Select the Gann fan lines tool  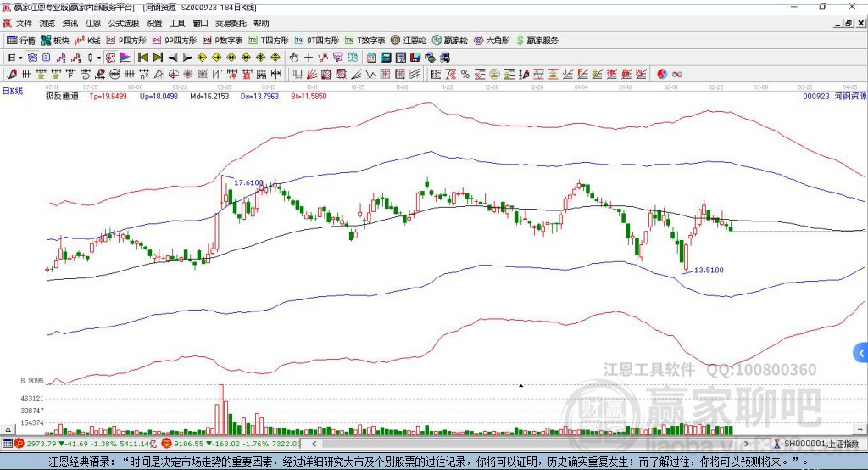pyautogui.click(x=312, y=75)
